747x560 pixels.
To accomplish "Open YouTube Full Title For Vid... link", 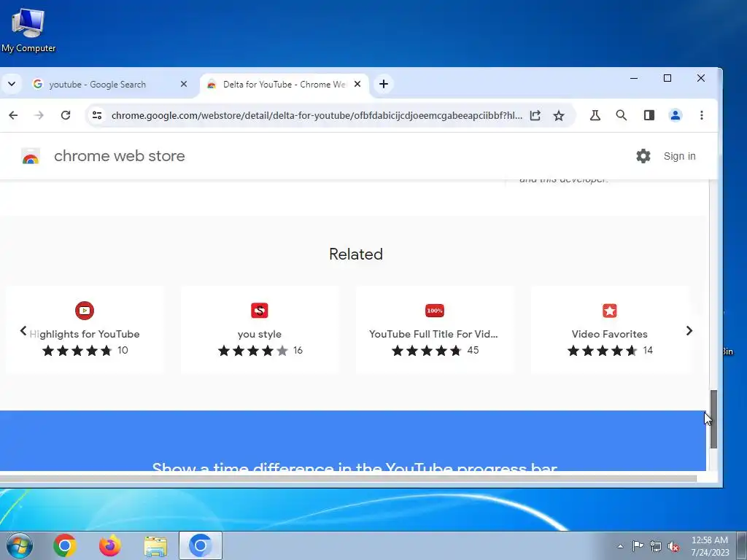I will (433, 334).
